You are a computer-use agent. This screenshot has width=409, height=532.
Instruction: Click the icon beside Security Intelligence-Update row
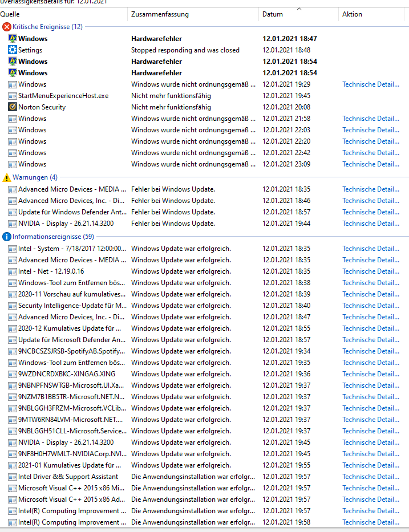pos(13,306)
